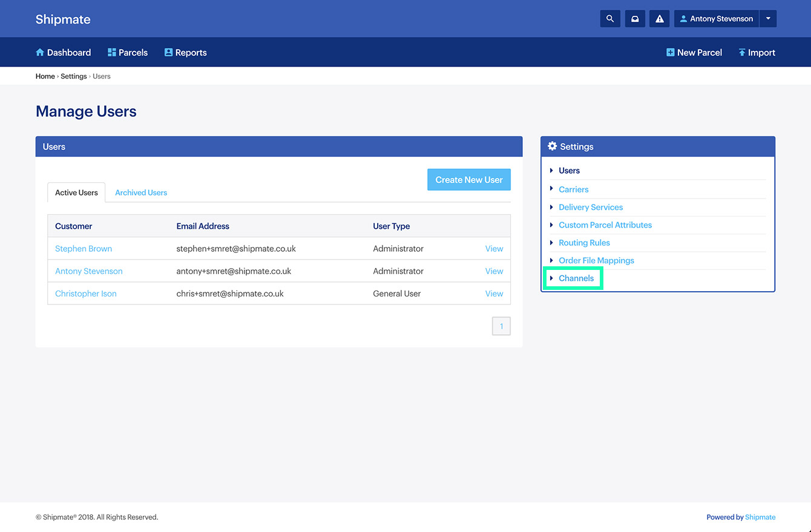Viewport: 811px width, 532px height.
Task: Click the Settings breadcrumb
Action: [74, 76]
